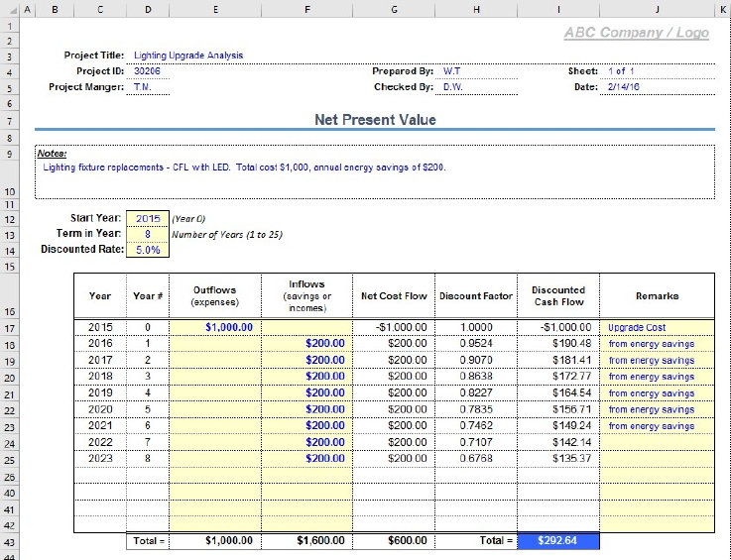Select the Sheet value 1 of 1
This screenshot has height=560, width=731.
[x=621, y=71]
